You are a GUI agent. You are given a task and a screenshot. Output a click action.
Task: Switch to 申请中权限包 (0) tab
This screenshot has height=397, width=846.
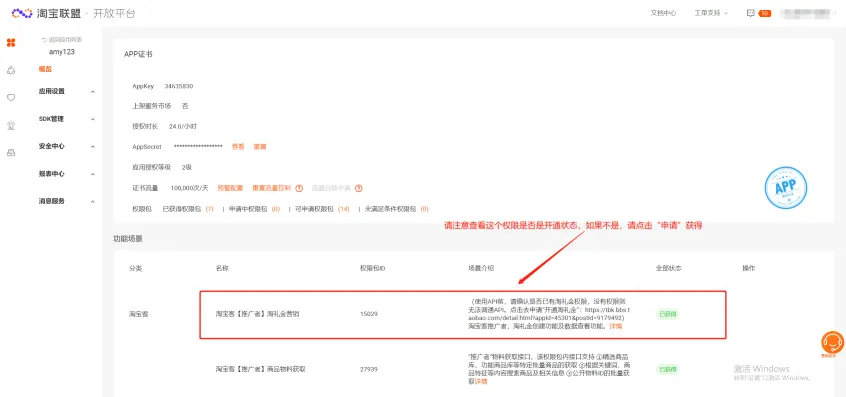click(254, 209)
